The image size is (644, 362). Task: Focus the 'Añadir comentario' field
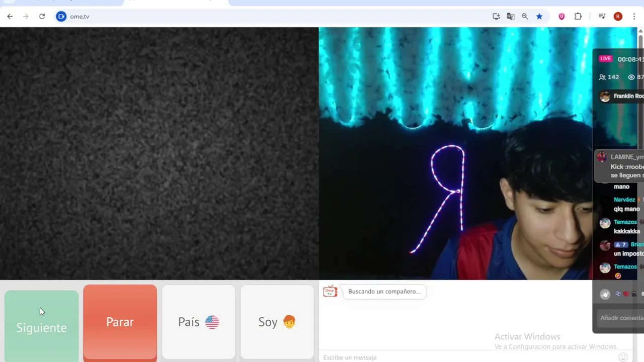click(620, 318)
